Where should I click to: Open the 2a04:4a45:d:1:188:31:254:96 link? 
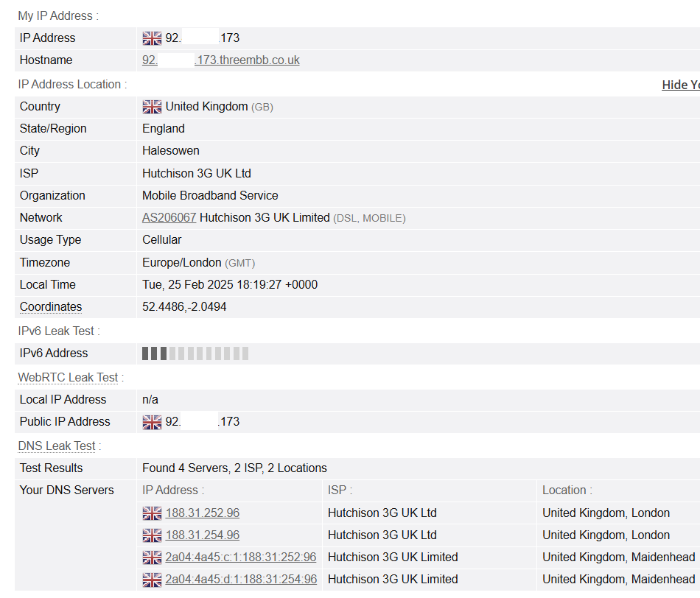240,580
